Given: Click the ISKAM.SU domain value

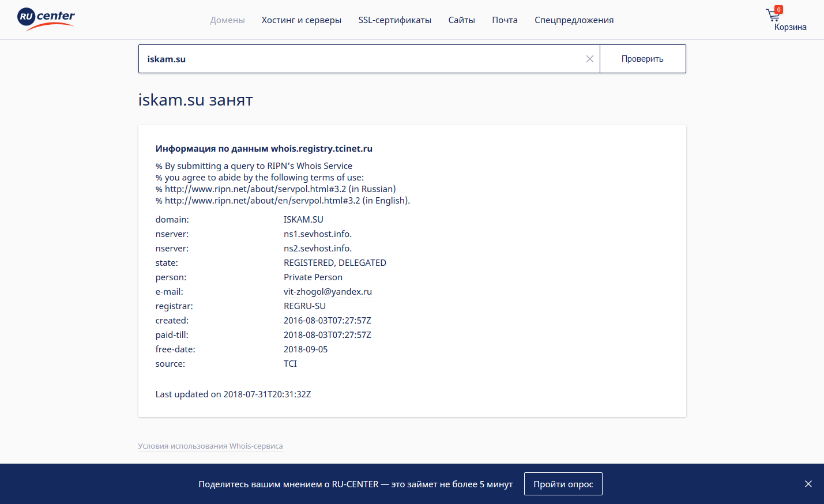Looking at the screenshot, I should 303,220.
